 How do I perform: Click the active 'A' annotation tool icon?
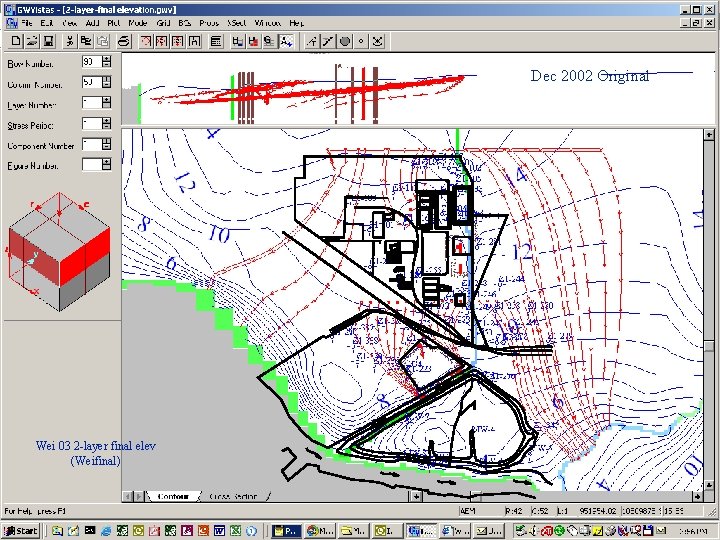tap(286, 41)
